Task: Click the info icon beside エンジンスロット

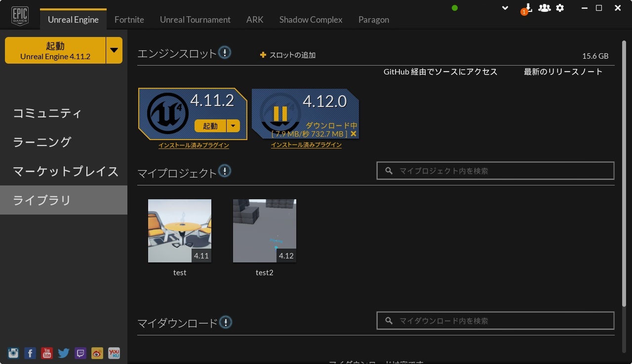Action: tap(225, 52)
